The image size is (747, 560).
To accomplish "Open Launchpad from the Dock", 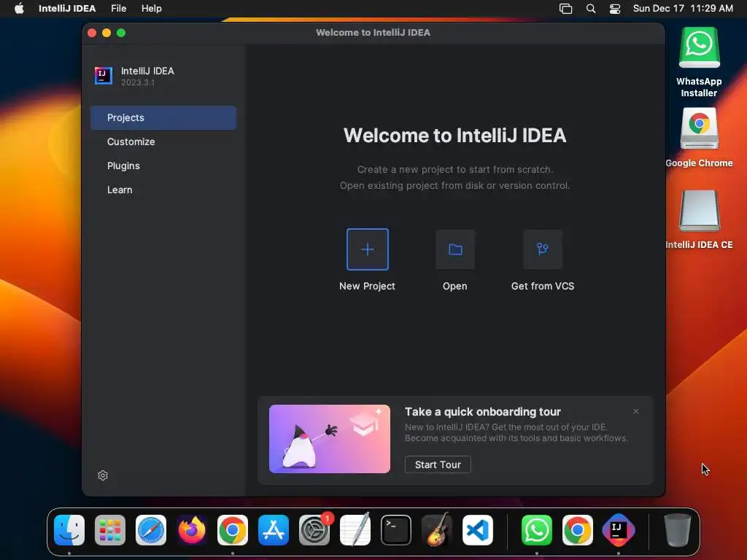I will [110, 530].
